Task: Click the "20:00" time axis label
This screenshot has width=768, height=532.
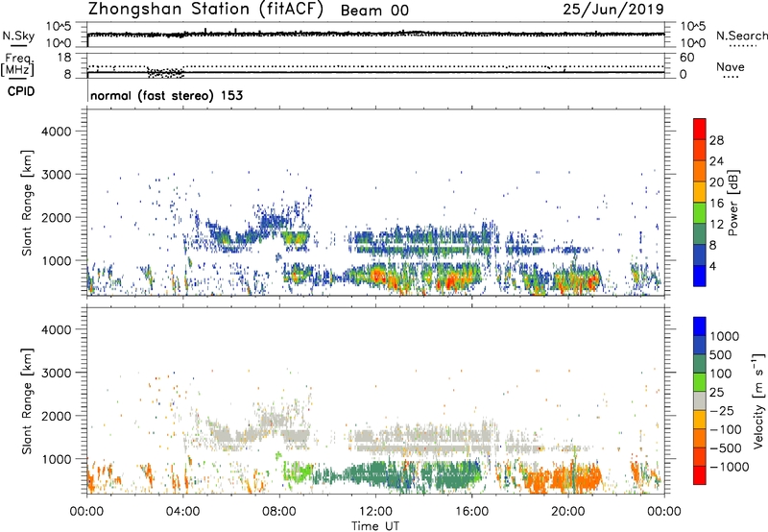Action: [568, 512]
